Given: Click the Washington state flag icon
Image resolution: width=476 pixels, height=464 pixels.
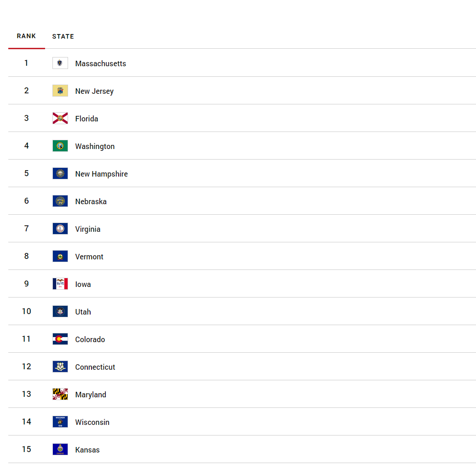Looking at the screenshot, I should tap(60, 146).
